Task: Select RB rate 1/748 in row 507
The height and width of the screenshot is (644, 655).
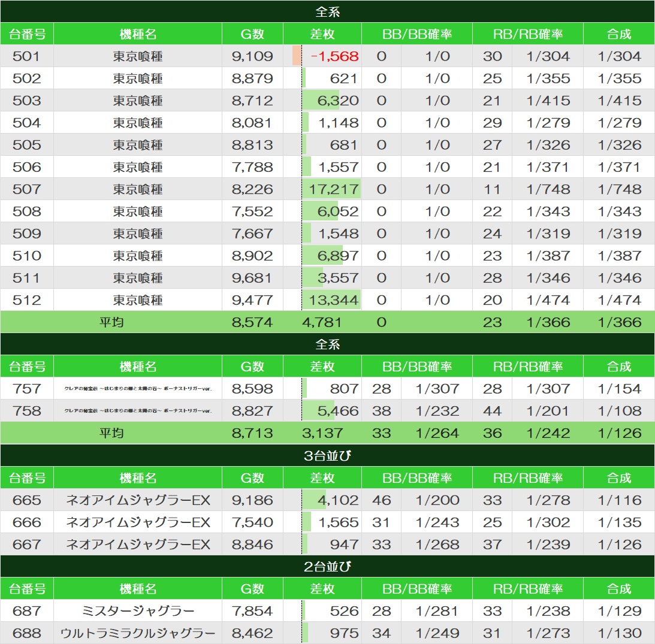Action: 548,189
